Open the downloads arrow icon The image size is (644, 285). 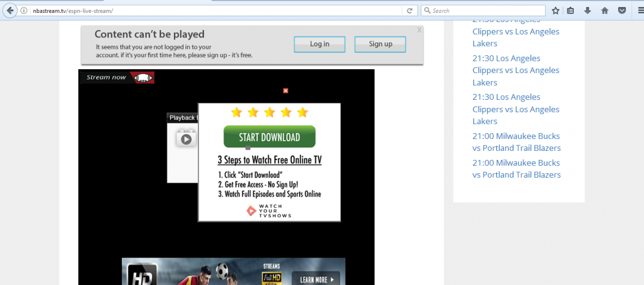click(588, 11)
